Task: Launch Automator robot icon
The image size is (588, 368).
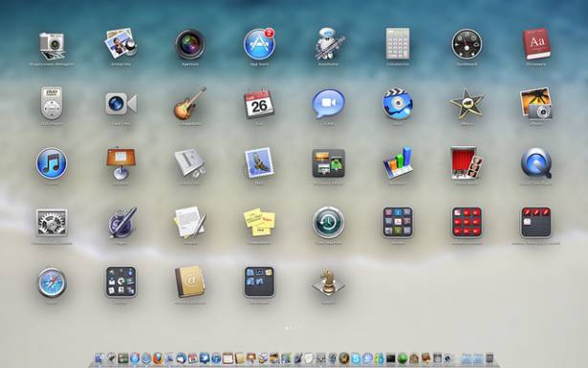Action: [x=329, y=43]
